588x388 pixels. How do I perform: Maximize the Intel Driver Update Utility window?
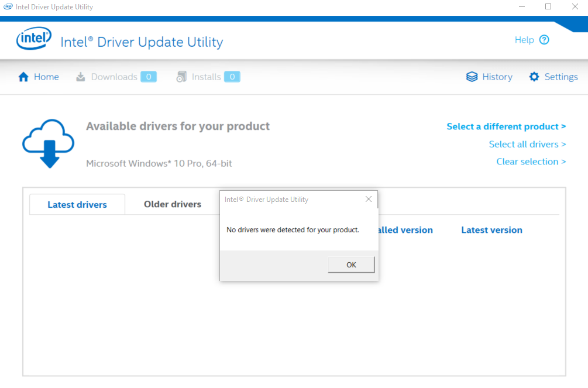[548, 7]
